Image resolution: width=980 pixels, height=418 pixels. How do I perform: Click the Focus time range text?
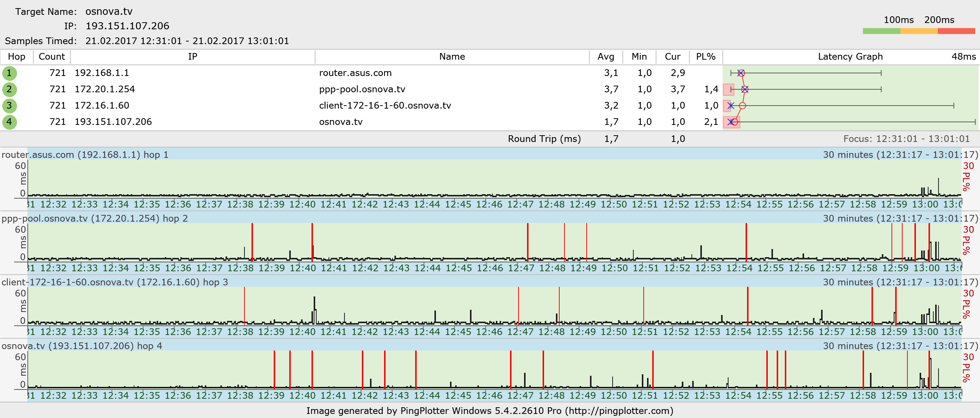click(x=906, y=139)
